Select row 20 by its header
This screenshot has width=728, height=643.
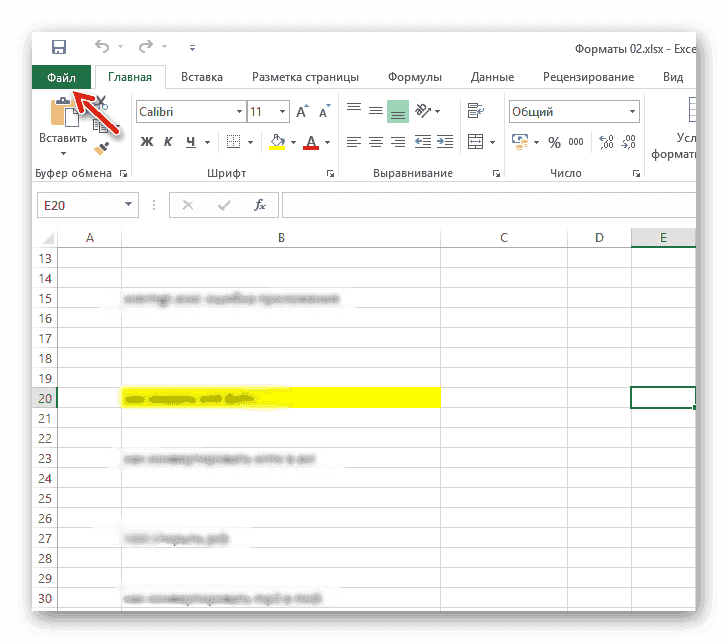click(x=45, y=398)
